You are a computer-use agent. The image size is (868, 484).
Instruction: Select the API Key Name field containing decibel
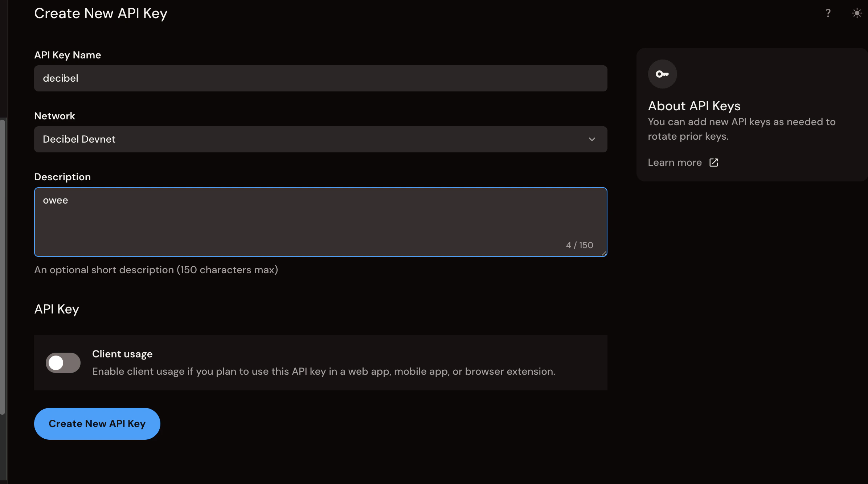click(x=320, y=78)
